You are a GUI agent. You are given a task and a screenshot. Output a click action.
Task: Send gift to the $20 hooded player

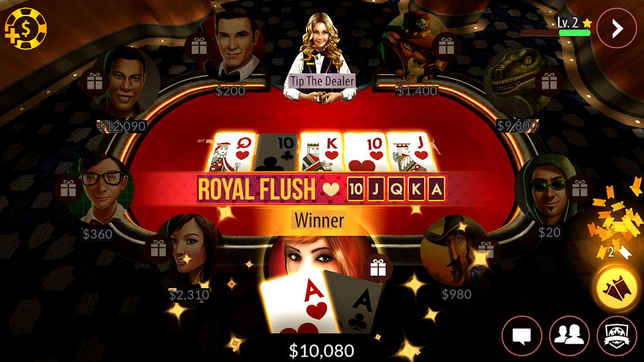(x=580, y=189)
